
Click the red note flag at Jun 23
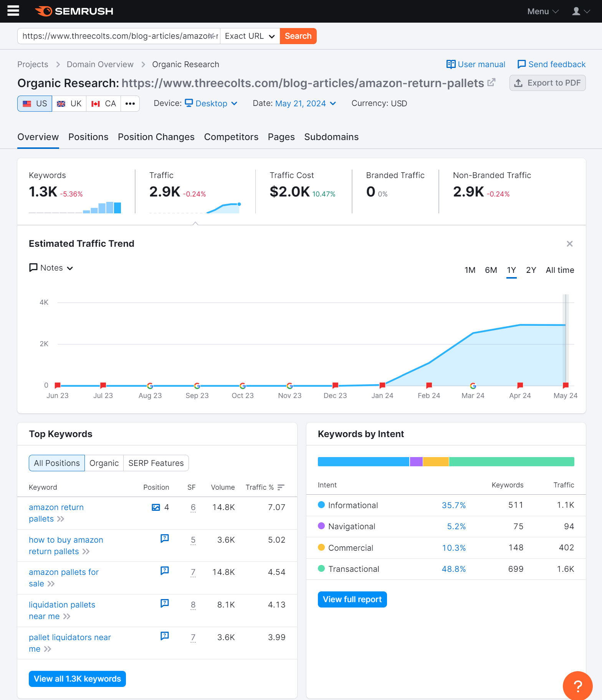click(58, 385)
